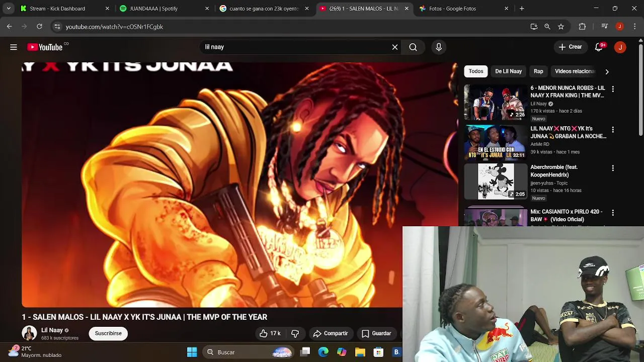
Task: Open the Lil Naay channel avatar
Action: (29, 333)
